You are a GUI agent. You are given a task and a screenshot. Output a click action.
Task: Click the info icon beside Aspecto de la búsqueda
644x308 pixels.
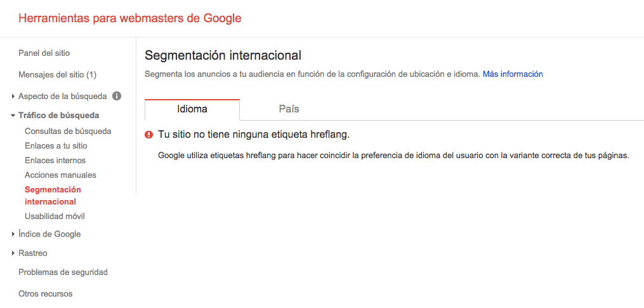click(x=117, y=97)
